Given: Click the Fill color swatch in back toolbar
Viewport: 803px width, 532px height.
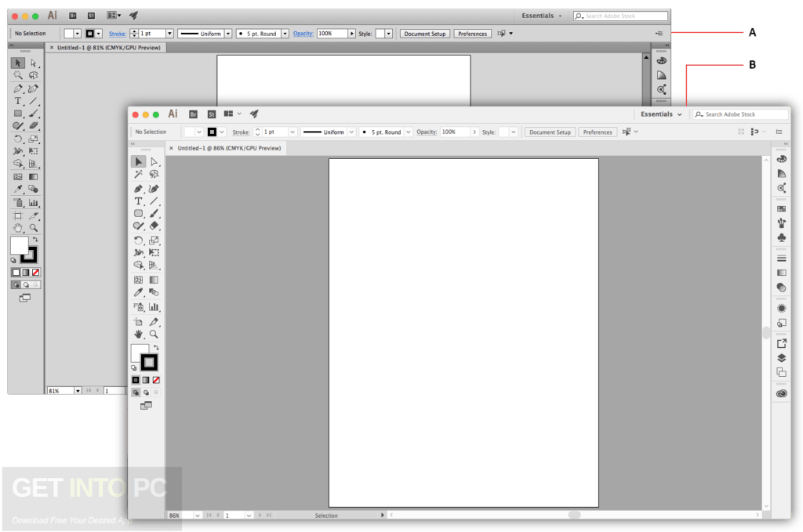Looking at the screenshot, I should [x=20, y=245].
